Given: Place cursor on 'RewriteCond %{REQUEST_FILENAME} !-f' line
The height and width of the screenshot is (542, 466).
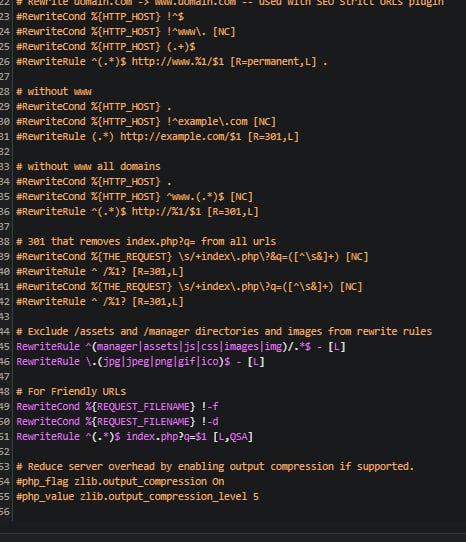Looking at the screenshot, I should 118,406.
